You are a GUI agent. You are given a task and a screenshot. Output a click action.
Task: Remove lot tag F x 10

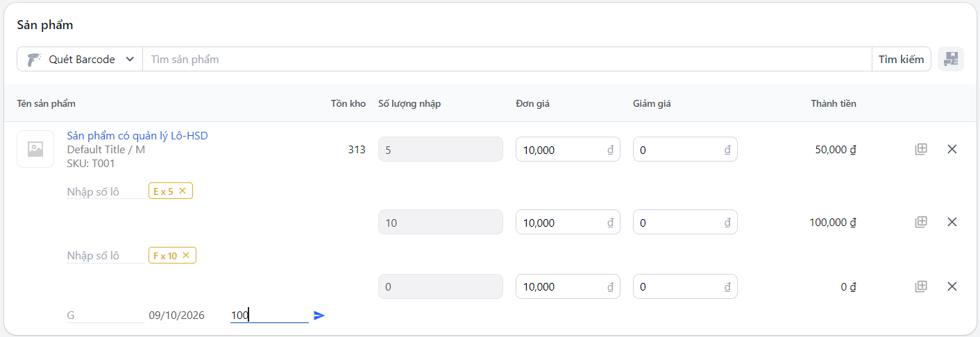pos(186,255)
